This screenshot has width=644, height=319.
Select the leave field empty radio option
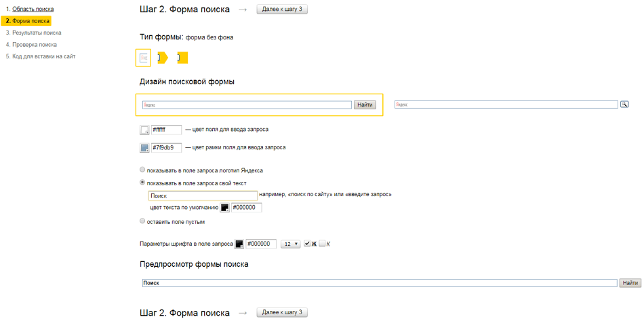(x=142, y=221)
